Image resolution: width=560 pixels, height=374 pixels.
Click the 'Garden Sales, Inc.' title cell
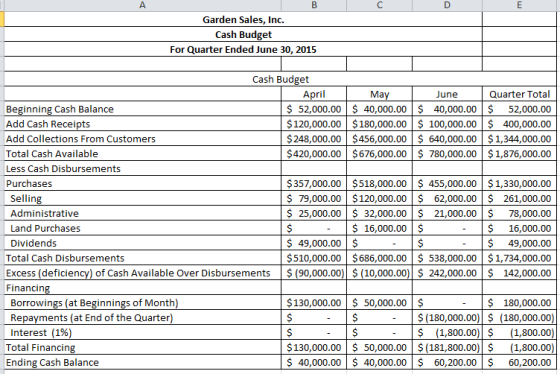click(x=243, y=19)
